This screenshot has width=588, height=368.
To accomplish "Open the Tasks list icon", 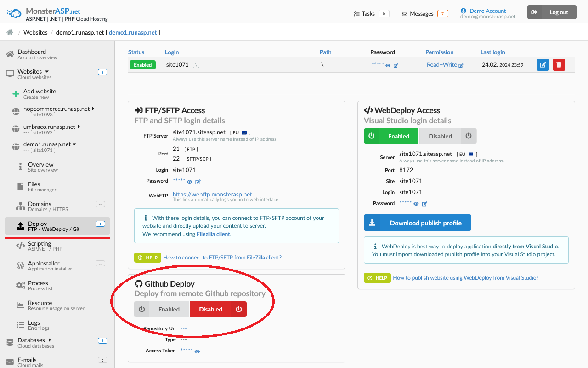I will 357,14.
